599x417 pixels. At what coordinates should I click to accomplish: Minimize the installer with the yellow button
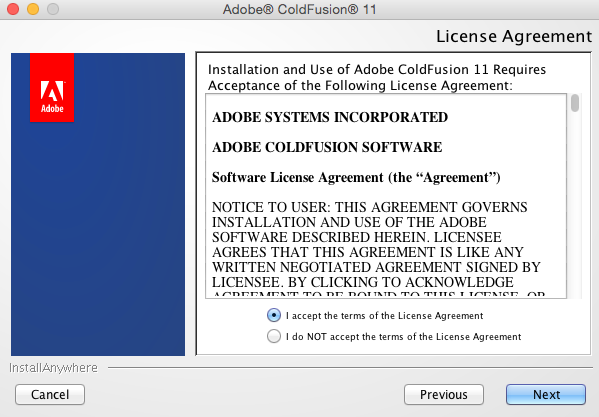(33, 9)
